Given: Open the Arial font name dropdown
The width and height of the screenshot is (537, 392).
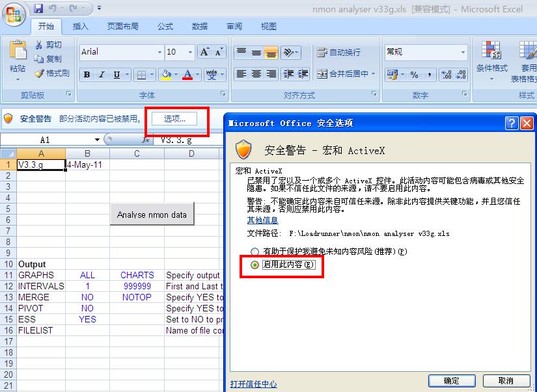Looking at the screenshot, I should coord(159,53).
